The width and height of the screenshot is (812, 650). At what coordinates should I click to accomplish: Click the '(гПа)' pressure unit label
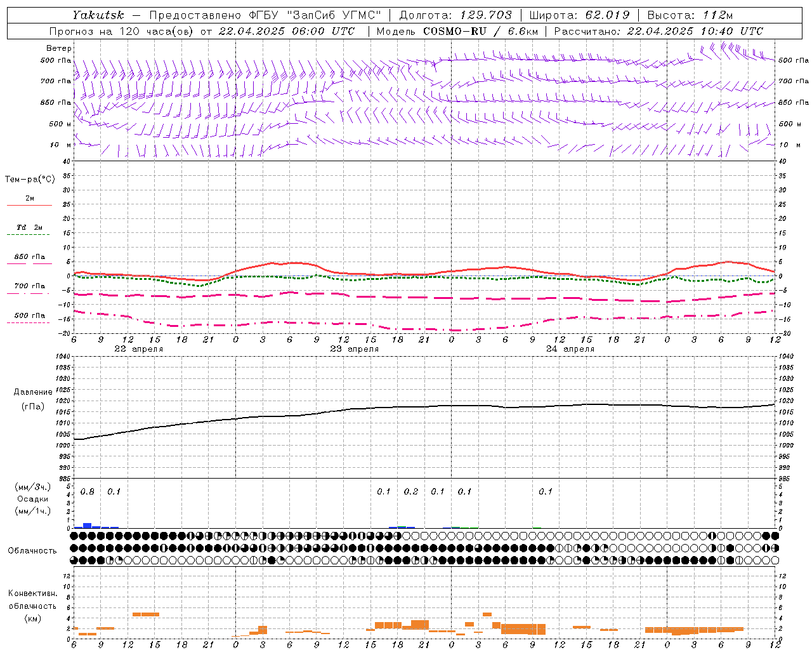pos(33,407)
